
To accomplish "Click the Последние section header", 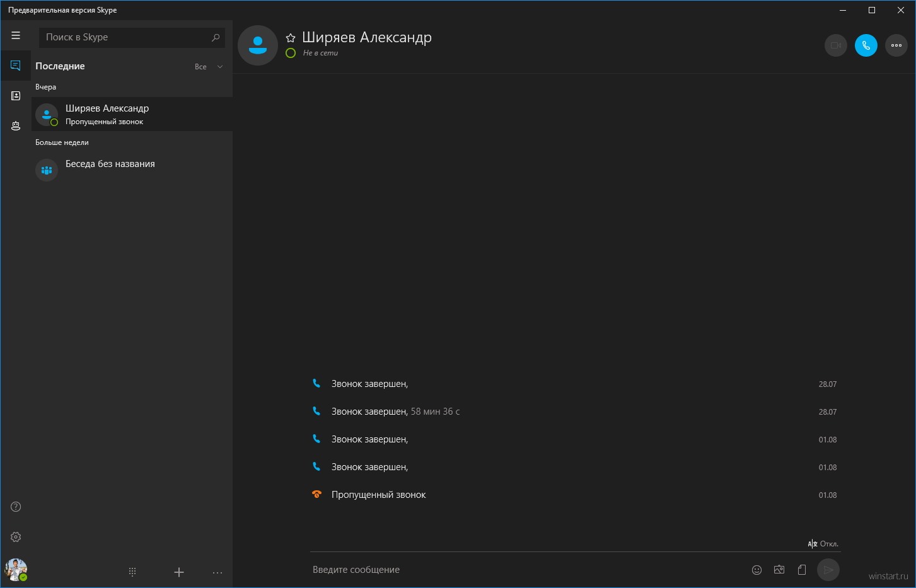I will pos(60,66).
